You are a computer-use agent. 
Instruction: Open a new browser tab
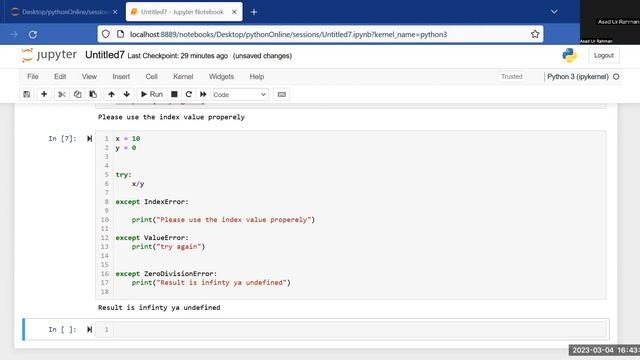(254, 12)
